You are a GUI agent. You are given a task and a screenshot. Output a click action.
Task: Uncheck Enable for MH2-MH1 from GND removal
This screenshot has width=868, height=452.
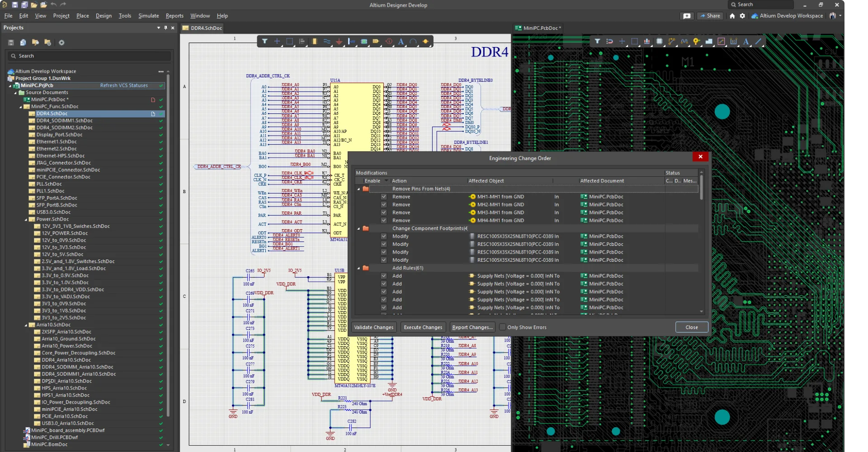(x=384, y=205)
